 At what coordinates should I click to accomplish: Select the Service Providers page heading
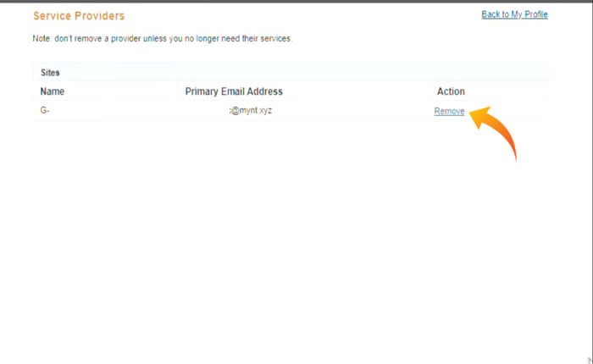79,16
